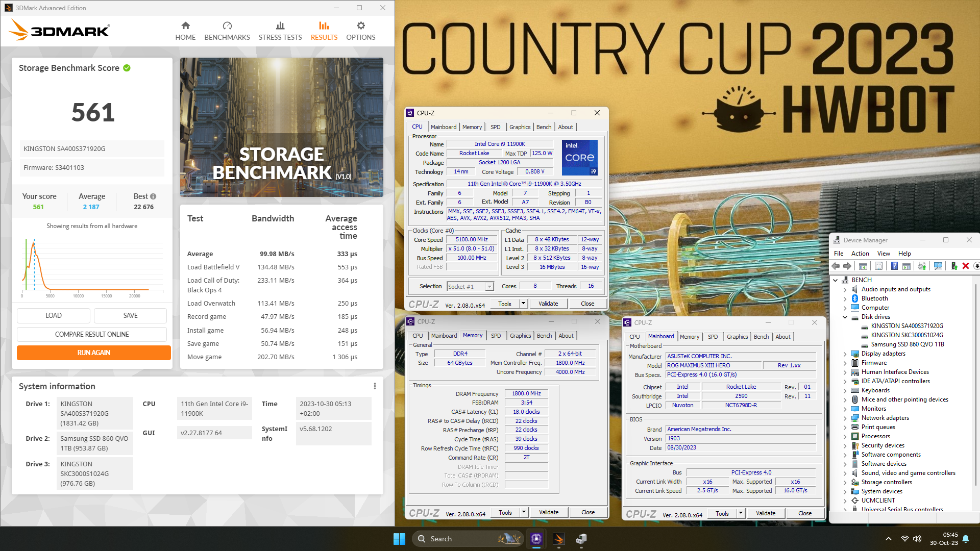Click the Windows Start button
The width and height of the screenshot is (980, 551).
coord(399,539)
